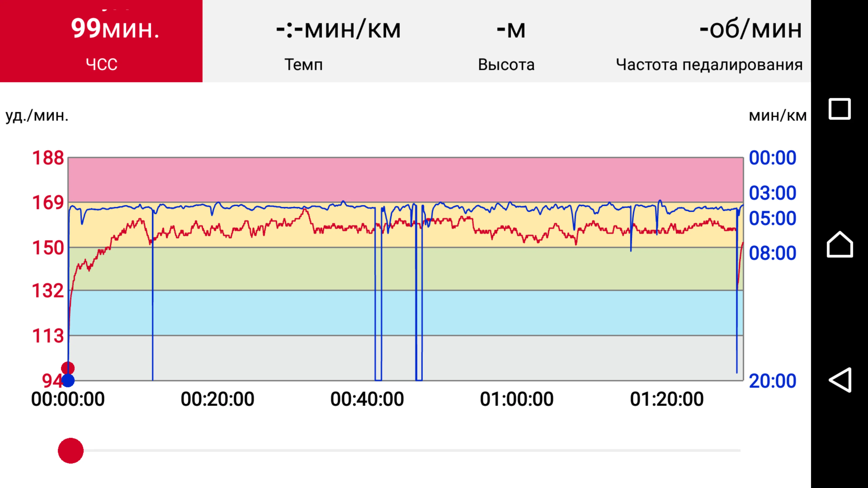This screenshot has height=488, width=868.
Task: Tap the 99 мин. heart rate value
Action: [115, 29]
